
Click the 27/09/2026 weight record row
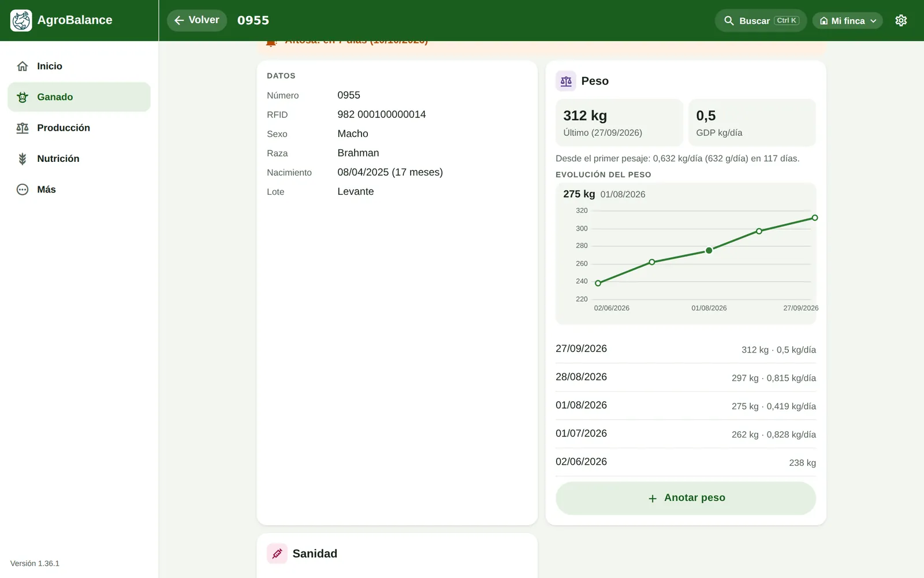pos(685,349)
